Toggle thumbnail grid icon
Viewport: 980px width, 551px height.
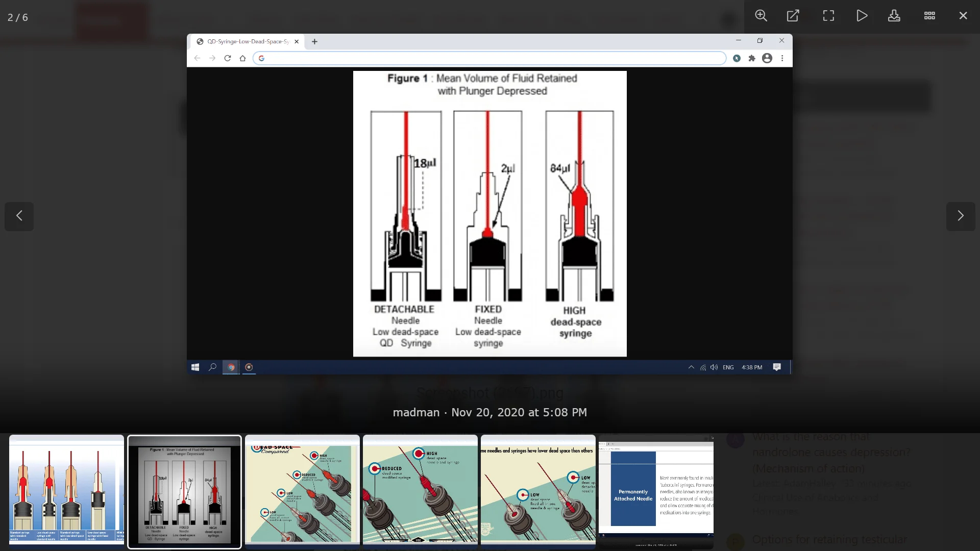click(929, 16)
